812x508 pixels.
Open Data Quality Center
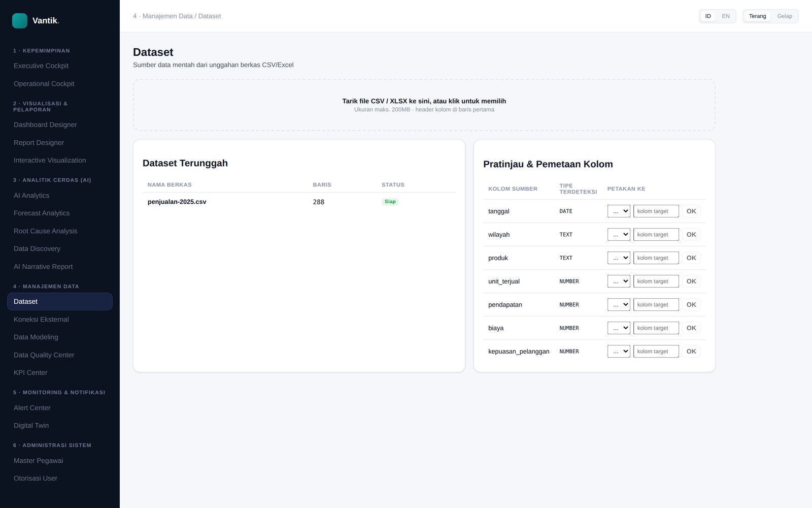[60, 355]
